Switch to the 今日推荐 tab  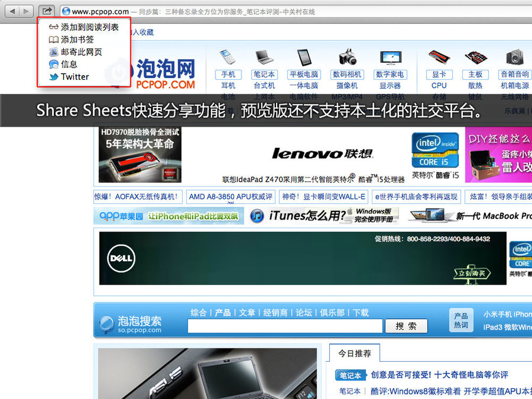coord(354,353)
